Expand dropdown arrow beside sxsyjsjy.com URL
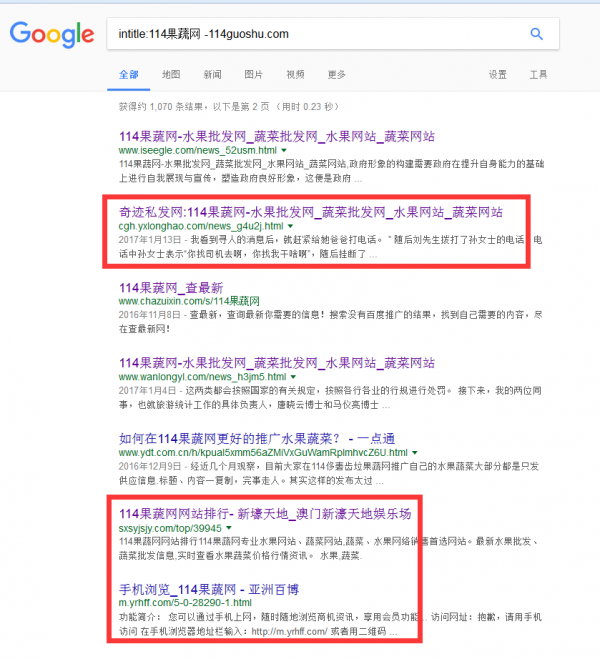Viewport: 600px width, 659px height. coord(229,528)
